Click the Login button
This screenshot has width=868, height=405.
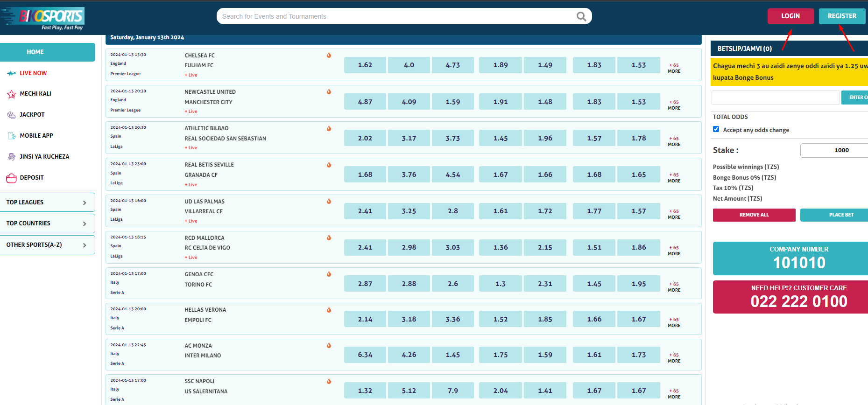pyautogui.click(x=790, y=16)
